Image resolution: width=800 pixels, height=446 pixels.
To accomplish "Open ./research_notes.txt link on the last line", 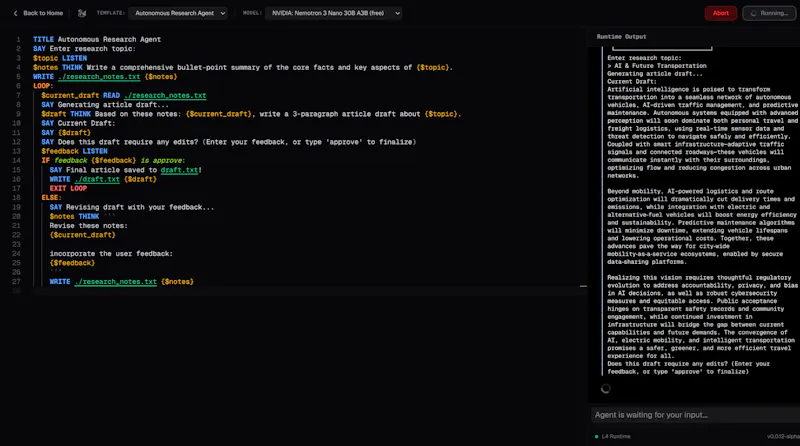I will point(116,282).
